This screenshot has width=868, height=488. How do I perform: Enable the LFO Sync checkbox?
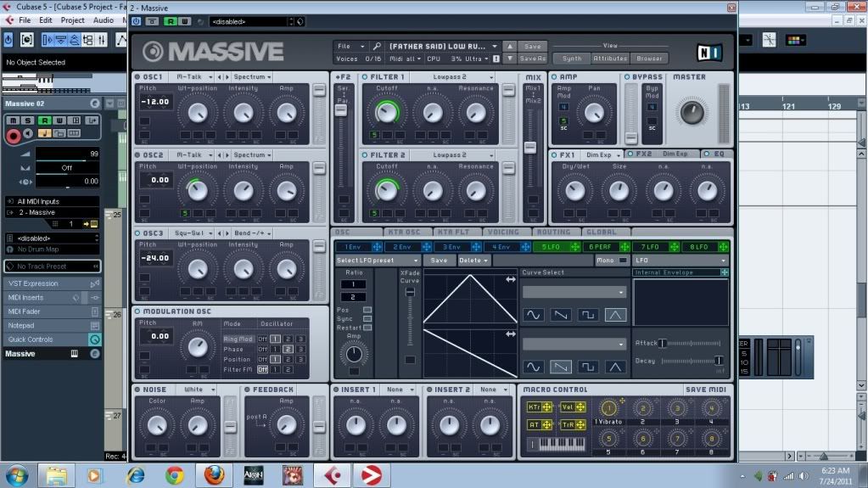367,318
